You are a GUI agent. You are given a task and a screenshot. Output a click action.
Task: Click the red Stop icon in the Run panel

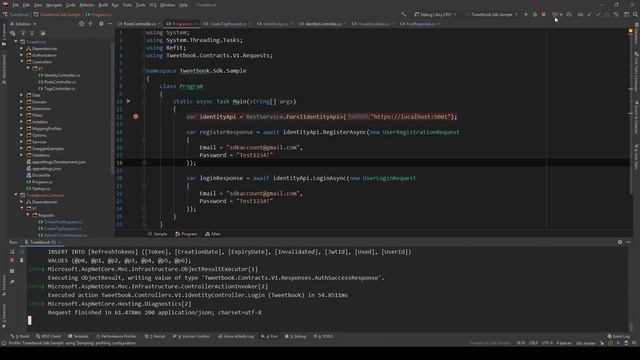(x=12, y=260)
